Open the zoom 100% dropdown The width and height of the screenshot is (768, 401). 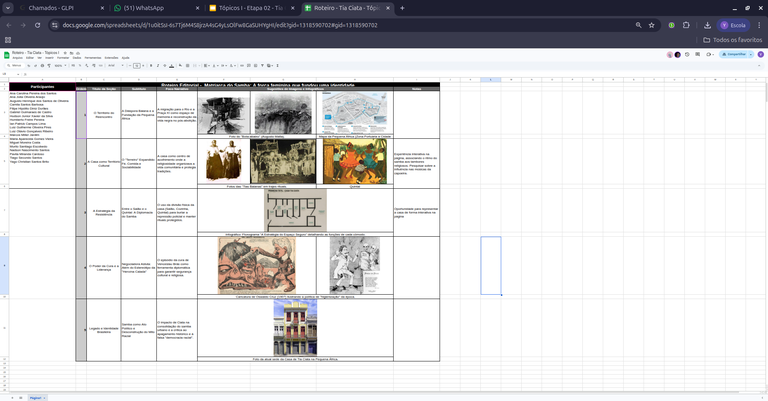click(60, 66)
